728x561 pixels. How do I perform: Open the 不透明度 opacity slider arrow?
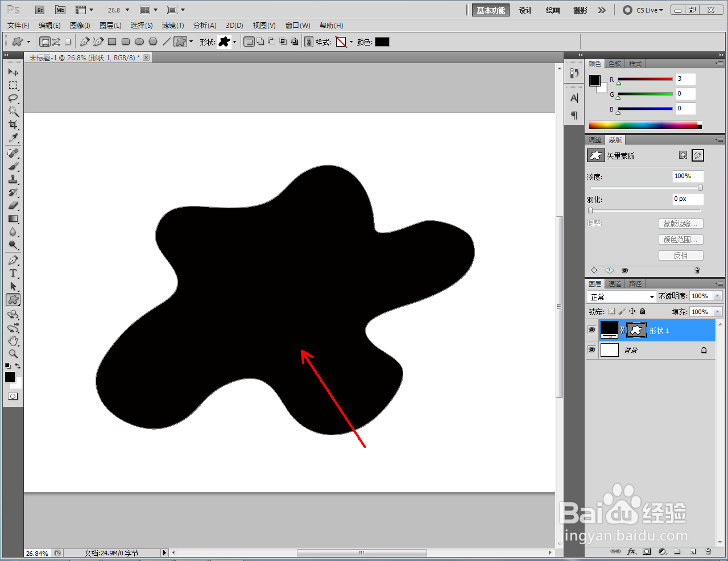717,296
